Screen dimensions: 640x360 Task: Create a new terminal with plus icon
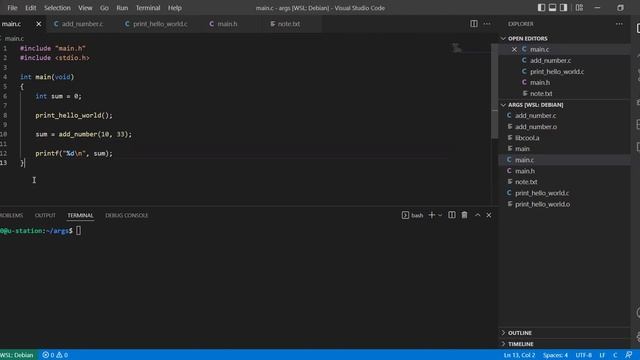tap(431, 215)
